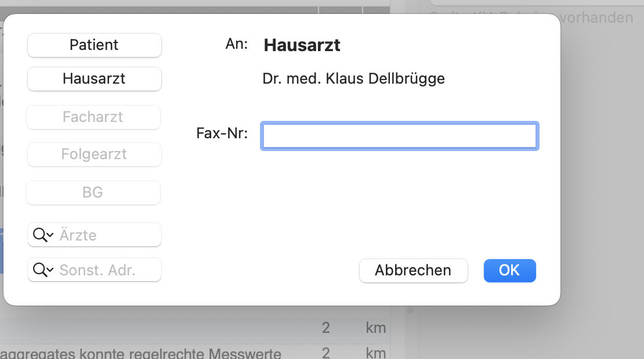Open the Ärzte search options chevron
644x359 pixels.
click(50, 235)
